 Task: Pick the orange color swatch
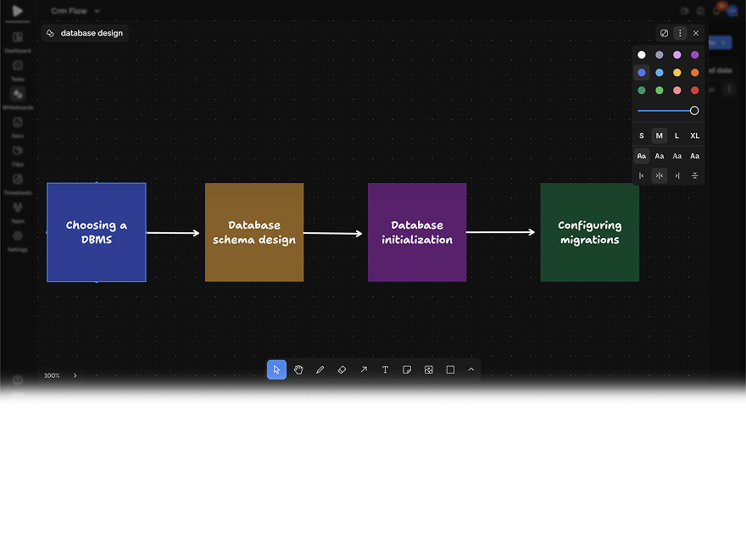[x=694, y=73]
